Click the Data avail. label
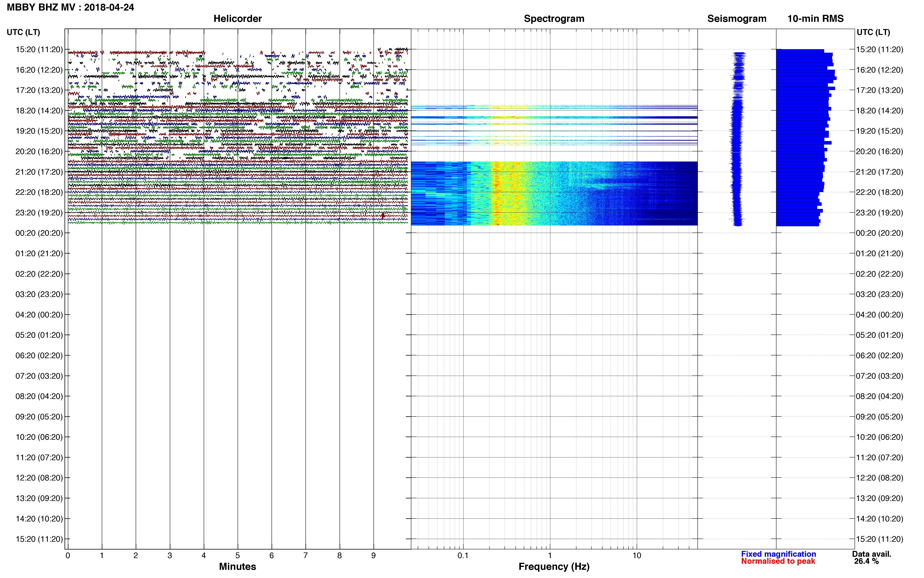Image resolution: width=924 pixels, height=578 pixels. pyautogui.click(x=872, y=554)
